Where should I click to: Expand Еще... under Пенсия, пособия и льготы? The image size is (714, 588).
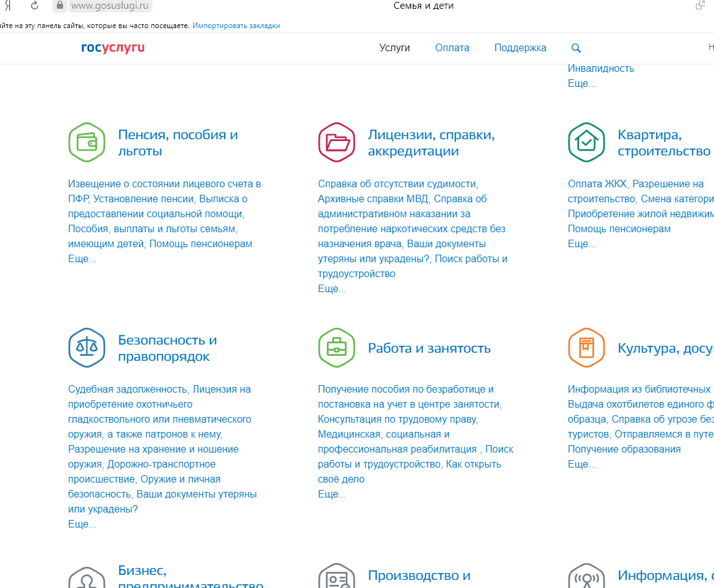click(82, 258)
